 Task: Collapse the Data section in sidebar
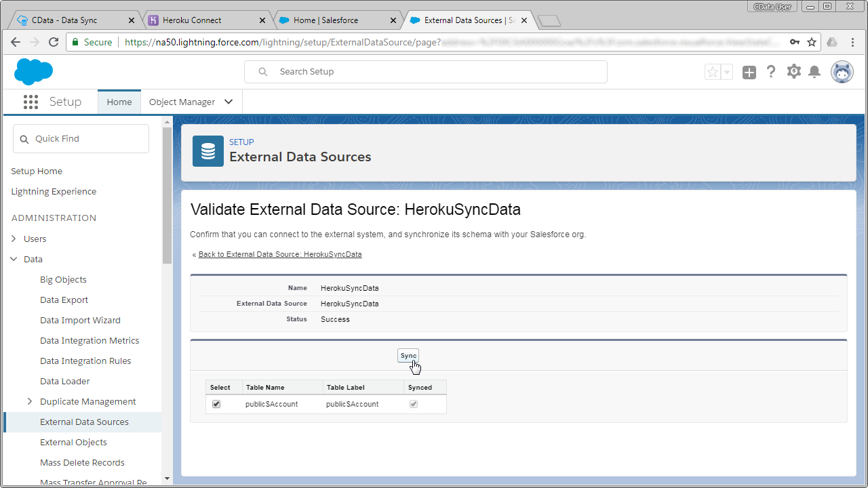click(14, 259)
